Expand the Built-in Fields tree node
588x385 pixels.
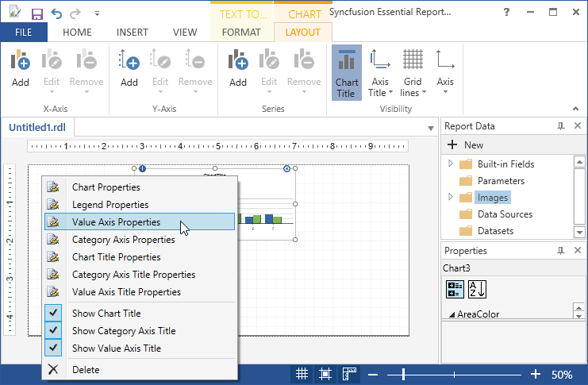451,164
